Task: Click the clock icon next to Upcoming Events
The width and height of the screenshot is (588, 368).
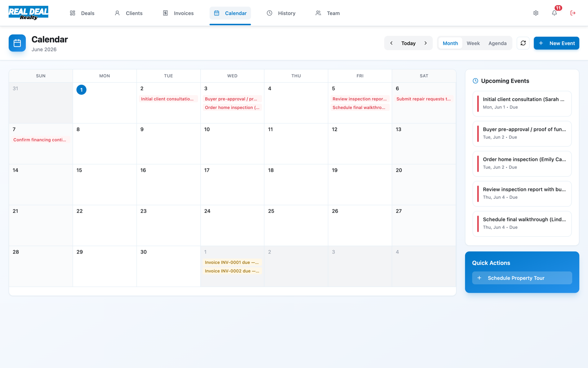Action: [475, 81]
